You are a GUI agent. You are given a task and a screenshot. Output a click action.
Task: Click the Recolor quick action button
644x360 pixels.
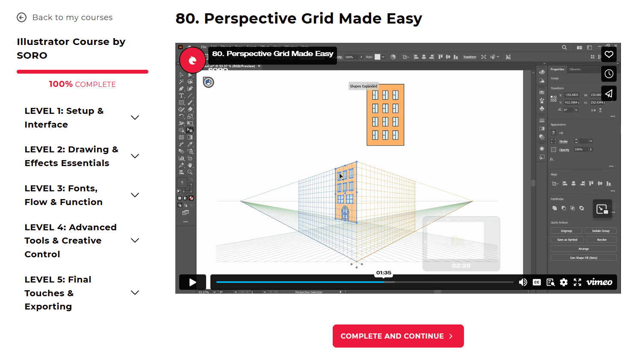pos(602,240)
